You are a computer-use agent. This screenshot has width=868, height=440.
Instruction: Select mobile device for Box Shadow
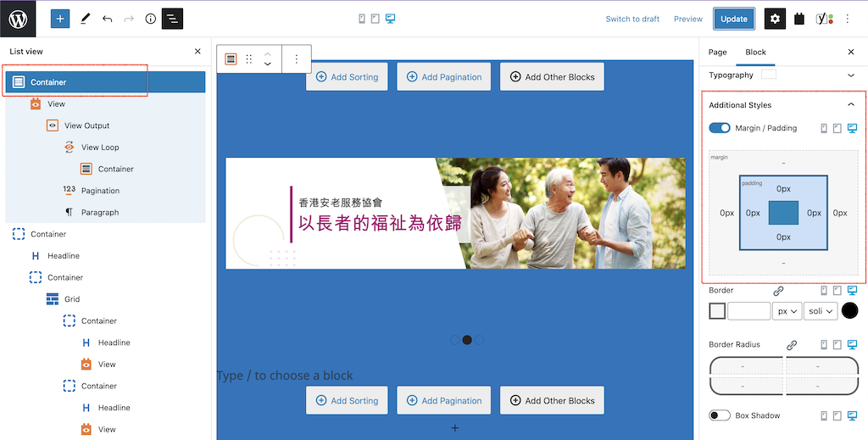point(824,415)
